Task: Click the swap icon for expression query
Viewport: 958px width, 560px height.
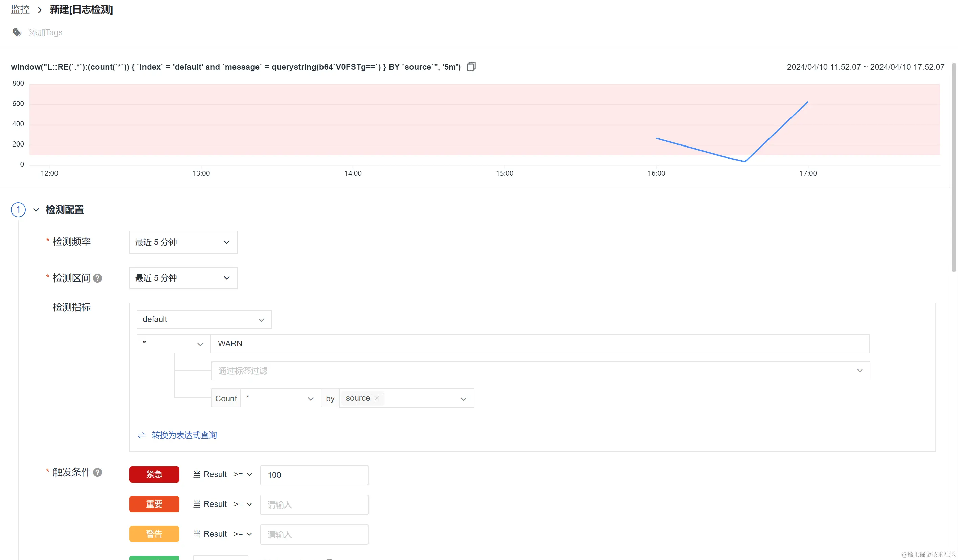Action: tap(141, 435)
